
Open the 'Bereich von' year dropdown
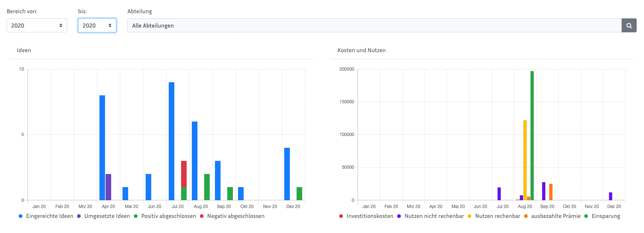pyautogui.click(x=37, y=25)
